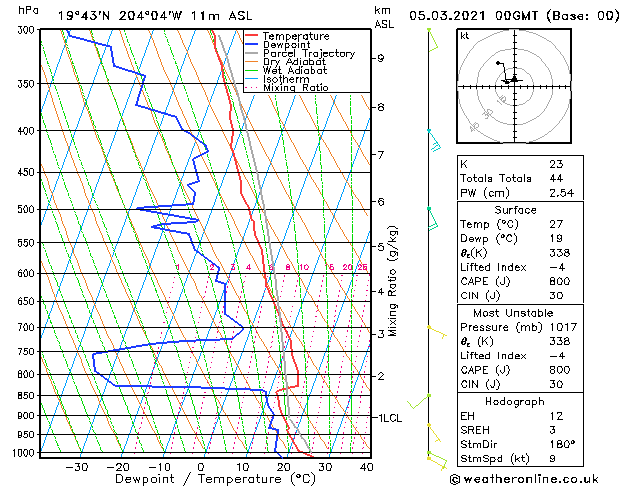This screenshot has height=486, width=629.
Task: Click the 'Dewpoint / Temperature (°C)' axis label
Action: tap(215, 479)
